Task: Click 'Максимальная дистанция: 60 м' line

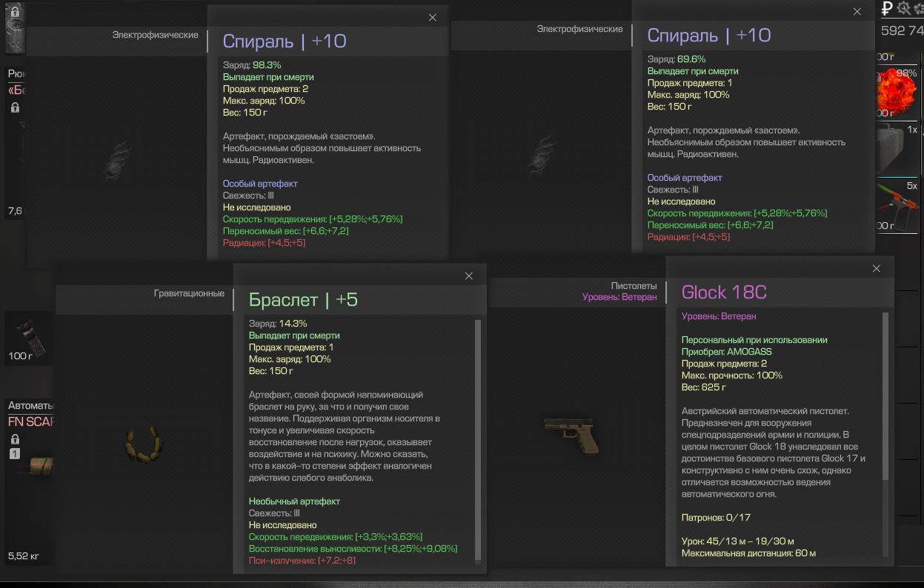Action: click(748, 553)
